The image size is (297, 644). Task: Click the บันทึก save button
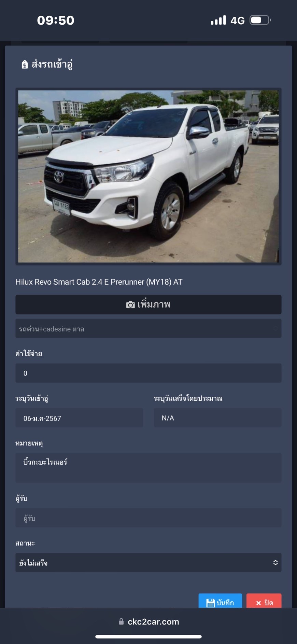pyautogui.click(x=220, y=602)
